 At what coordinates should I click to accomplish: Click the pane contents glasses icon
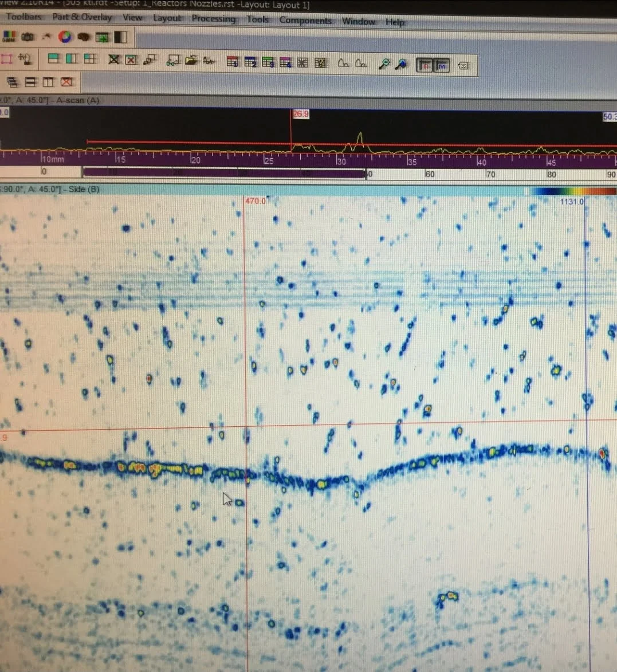tap(173, 60)
